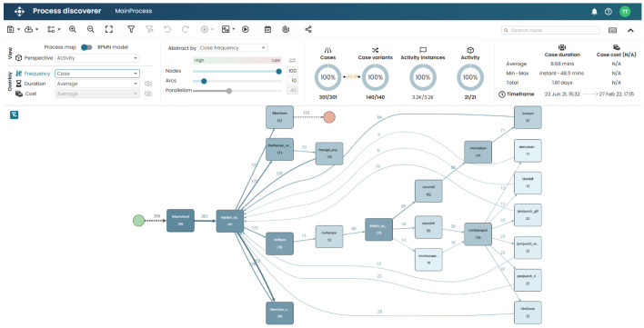Screen dimensions: 644x328
Task: Open the Abstract by Case frequency dropdown
Action: click(233, 48)
